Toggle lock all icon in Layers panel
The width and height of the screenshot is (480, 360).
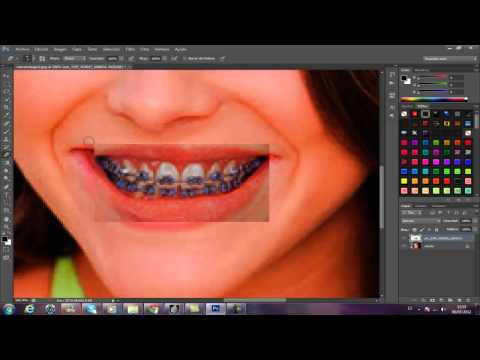[437, 229]
